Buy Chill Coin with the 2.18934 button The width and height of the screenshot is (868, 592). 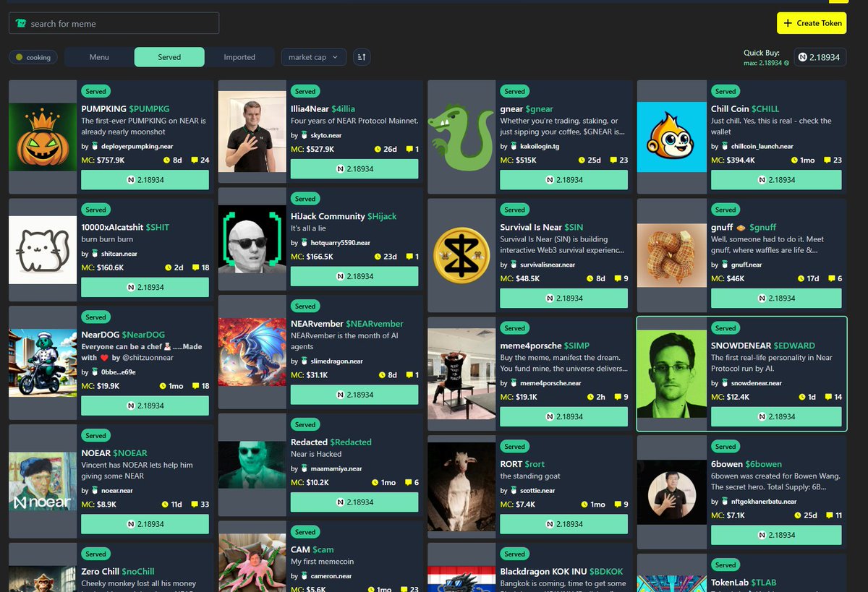[776, 180]
